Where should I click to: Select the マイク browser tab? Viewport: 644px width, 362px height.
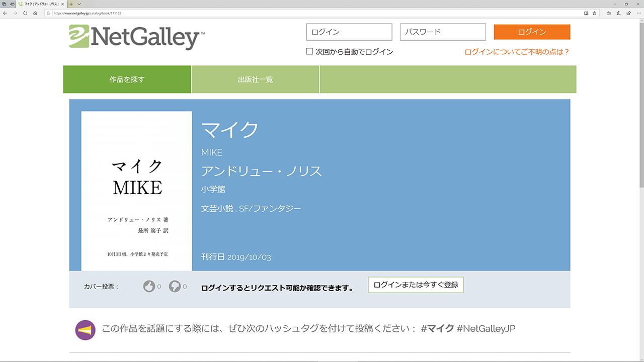41,4
